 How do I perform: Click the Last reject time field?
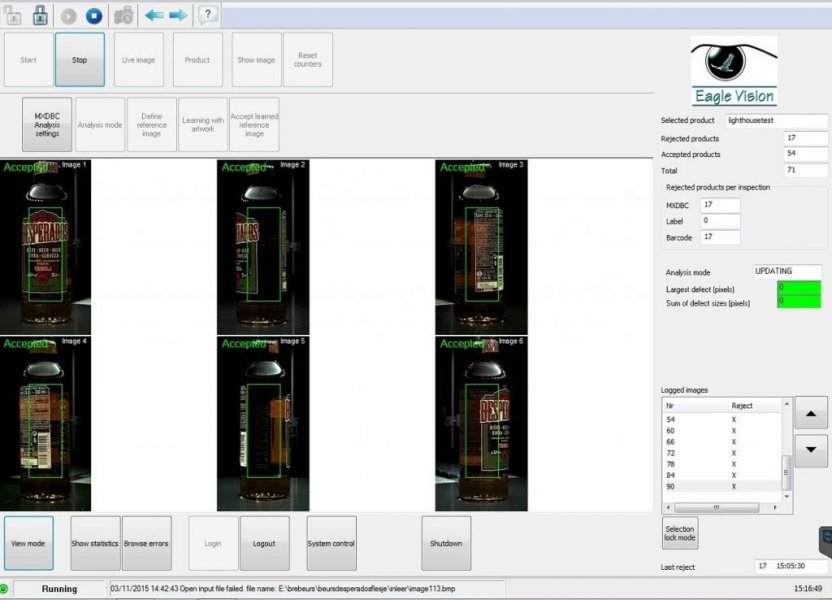tap(791, 566)
